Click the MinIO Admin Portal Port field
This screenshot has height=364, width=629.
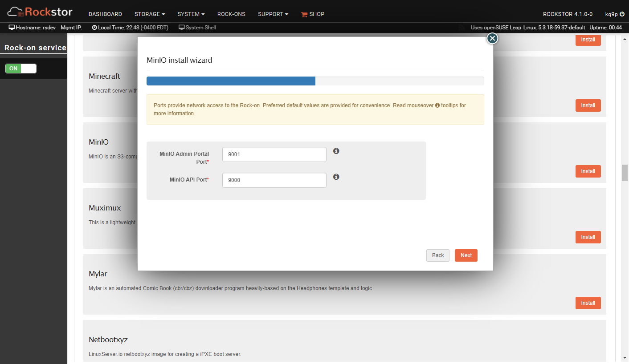[x=274, y=154]
